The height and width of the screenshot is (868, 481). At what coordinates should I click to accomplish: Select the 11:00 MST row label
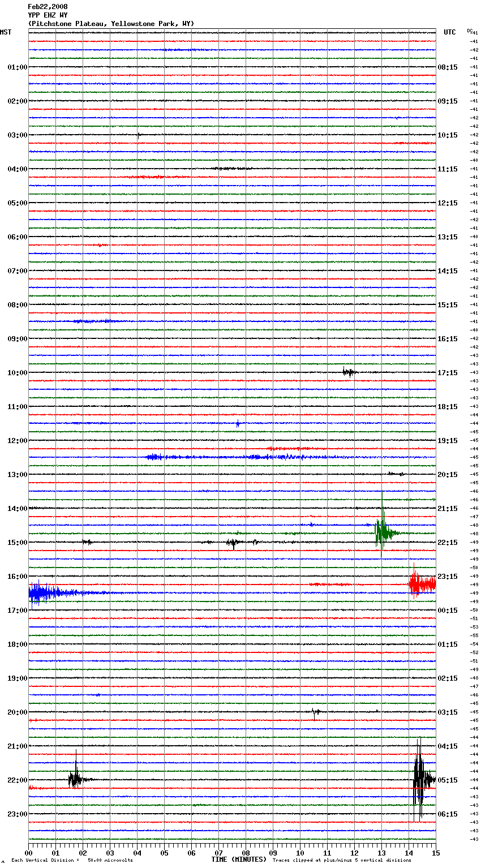pos(17,407)
